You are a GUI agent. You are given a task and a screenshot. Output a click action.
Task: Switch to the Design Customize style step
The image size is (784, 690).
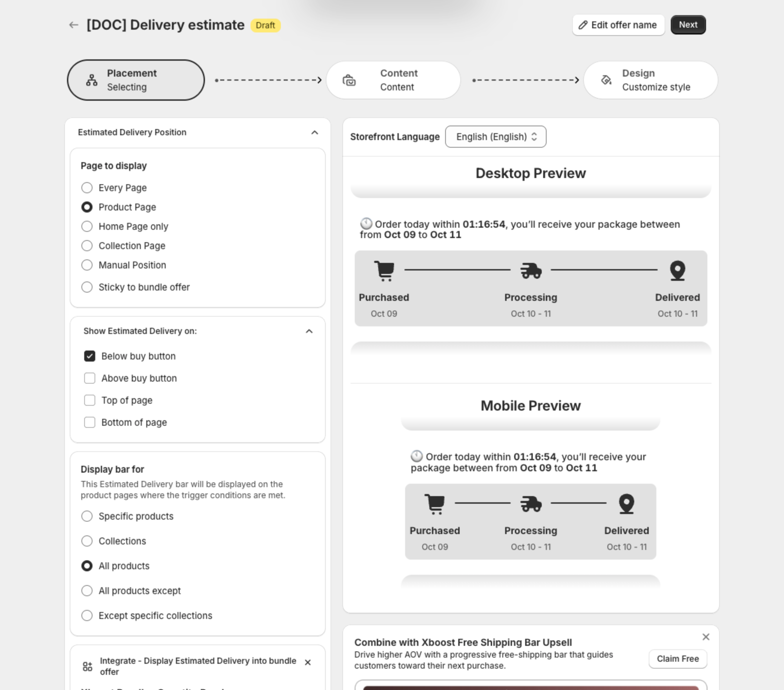click(650, 80)
